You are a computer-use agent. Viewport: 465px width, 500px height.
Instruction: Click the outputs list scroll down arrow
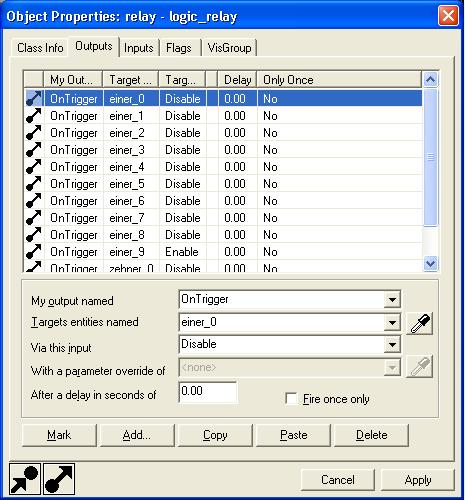click(x=430, y=264)
